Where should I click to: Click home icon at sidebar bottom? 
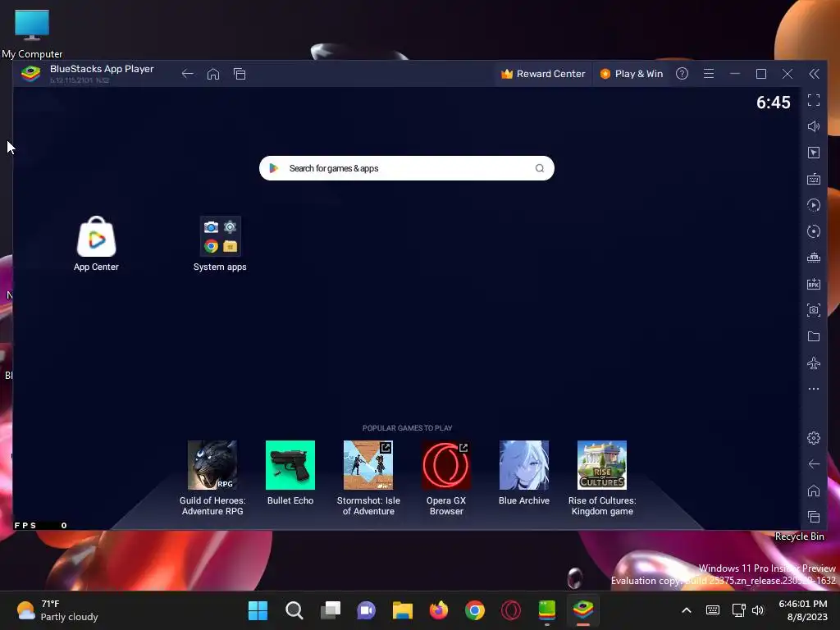[x=814, y=491]
